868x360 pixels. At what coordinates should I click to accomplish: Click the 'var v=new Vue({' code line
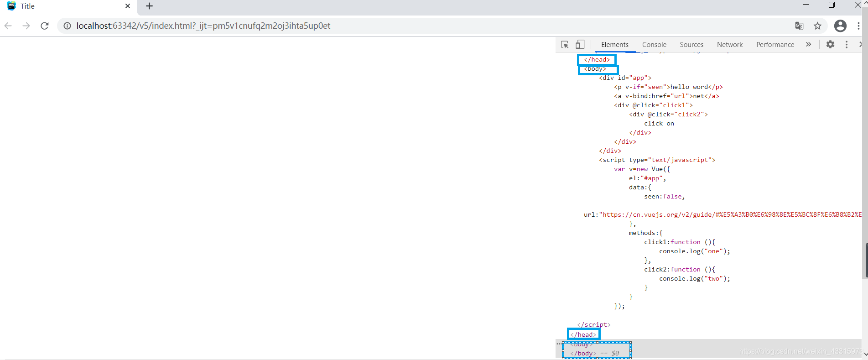642,169
